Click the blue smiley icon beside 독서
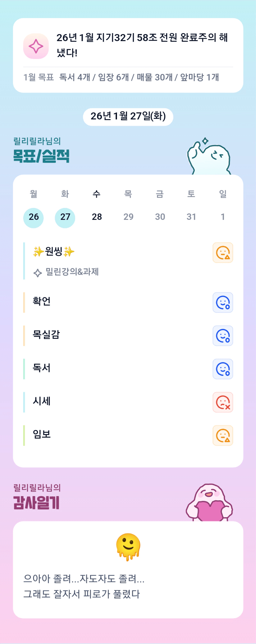The height and width of the screenshot is (644, 256). click(223, 369)
